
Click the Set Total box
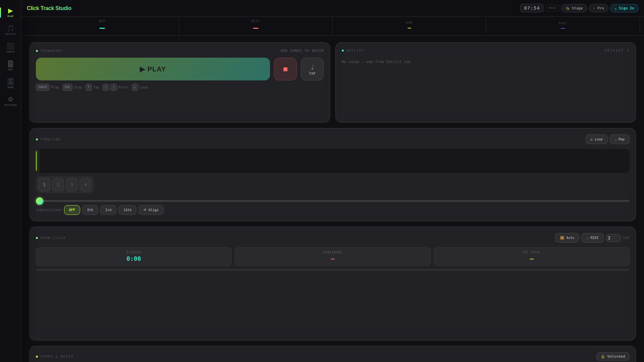click(532, 257)
